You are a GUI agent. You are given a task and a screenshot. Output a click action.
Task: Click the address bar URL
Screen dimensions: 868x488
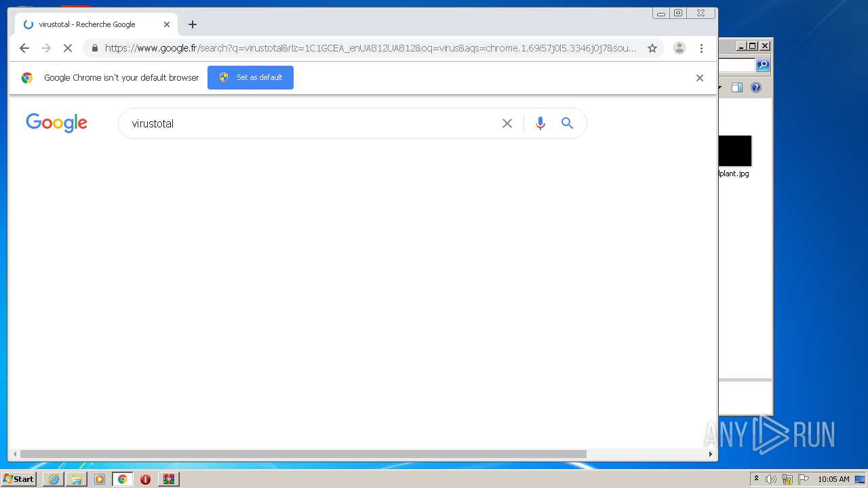click(370, 48)
